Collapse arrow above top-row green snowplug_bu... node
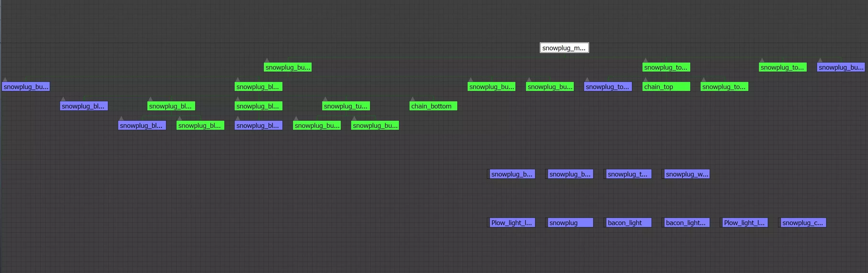 click(x=267, y=60)
